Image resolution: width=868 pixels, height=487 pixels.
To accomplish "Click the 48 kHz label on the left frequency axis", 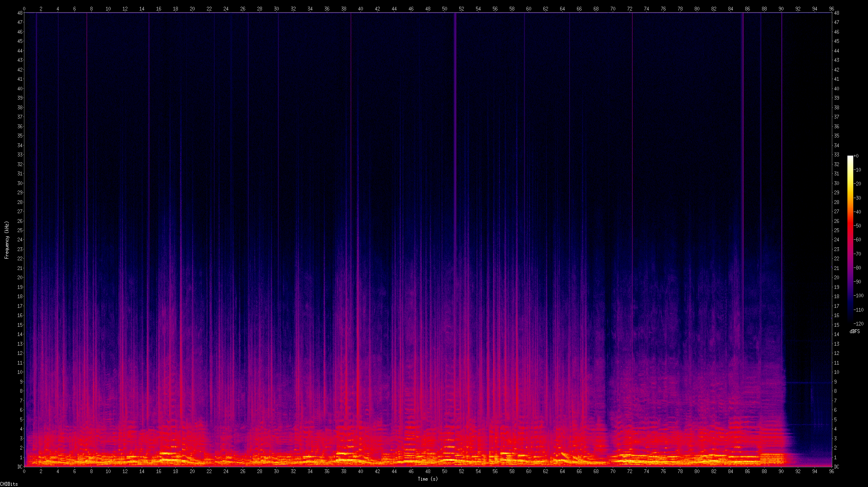I will 20,13.
